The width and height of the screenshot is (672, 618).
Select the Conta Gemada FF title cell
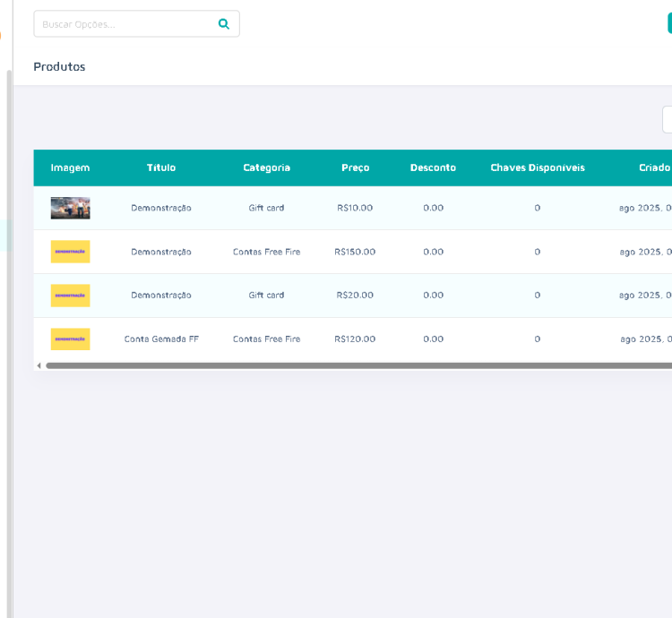pos(161,339)
